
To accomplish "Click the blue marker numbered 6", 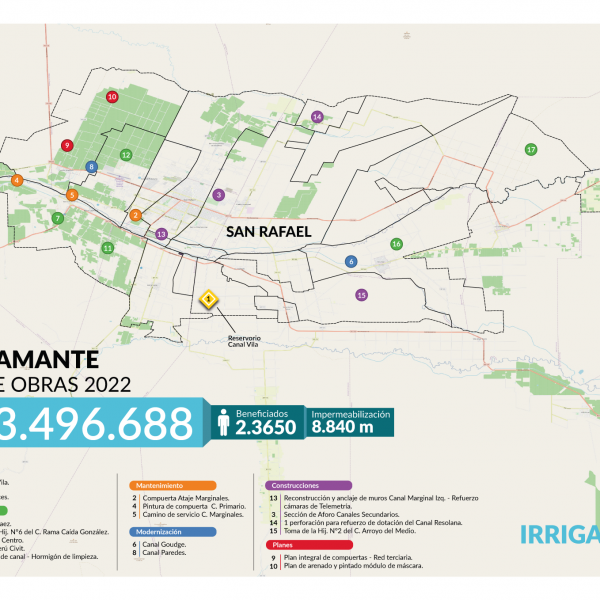I will [350, 261].
